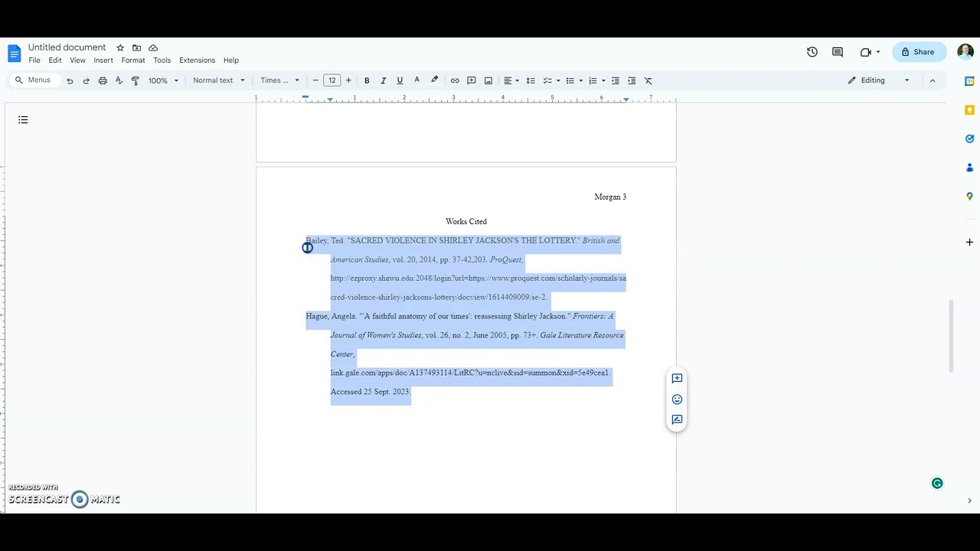Open the Help menu
Viewport: 980px width, 551px height.
click(x=230, y=60)
